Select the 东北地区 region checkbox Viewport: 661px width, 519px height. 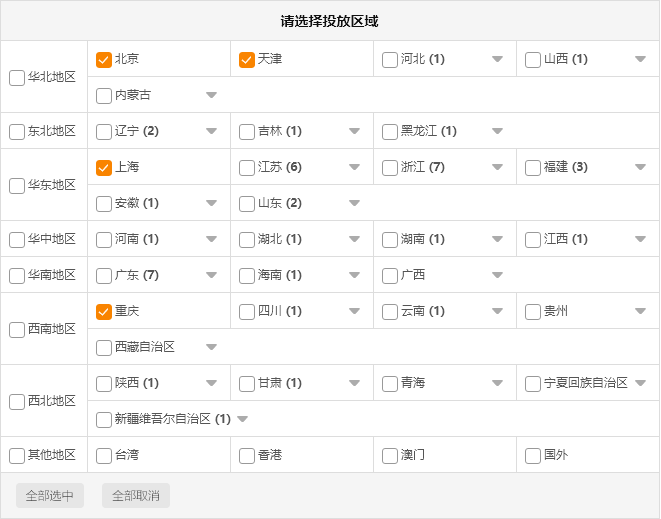coord(17,132)
